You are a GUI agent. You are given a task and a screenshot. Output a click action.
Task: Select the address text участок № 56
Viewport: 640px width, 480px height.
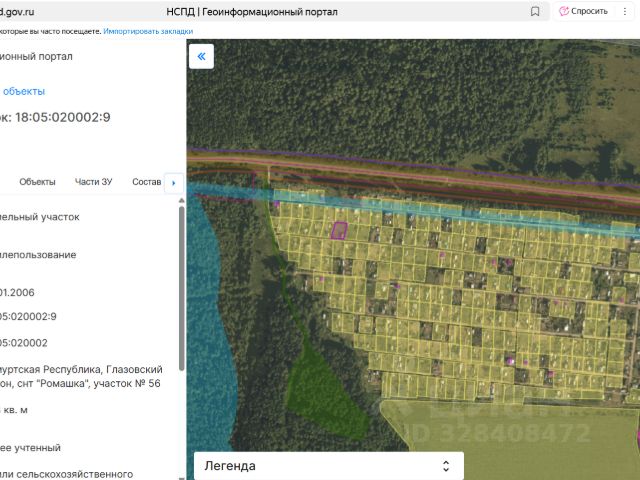click(127, 384)
